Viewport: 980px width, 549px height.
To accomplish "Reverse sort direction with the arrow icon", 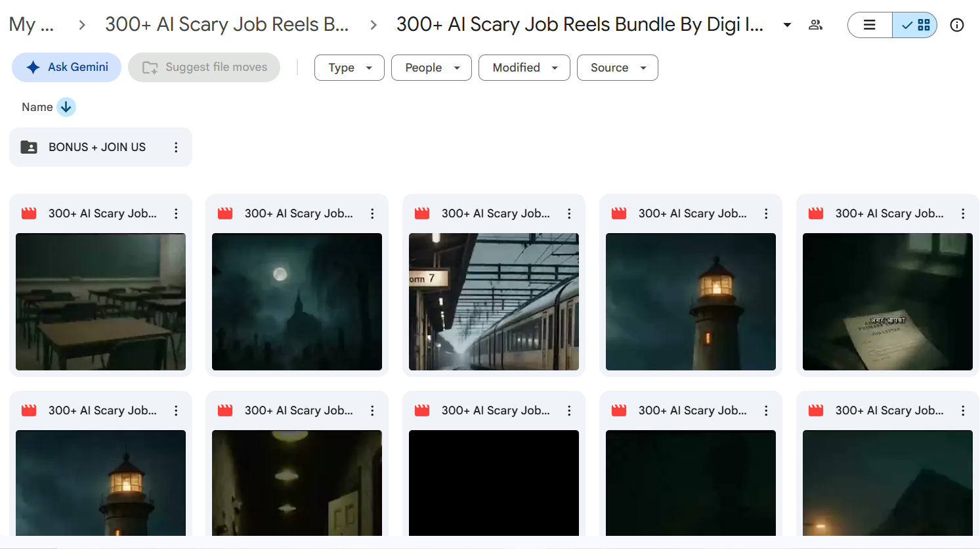I will 66,107.
